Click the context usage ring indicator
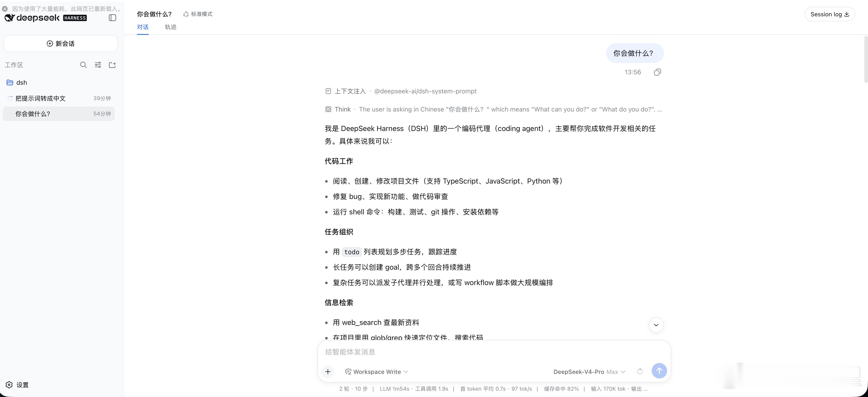This screenshot has height=397, width=868. (x=640, y=372)
